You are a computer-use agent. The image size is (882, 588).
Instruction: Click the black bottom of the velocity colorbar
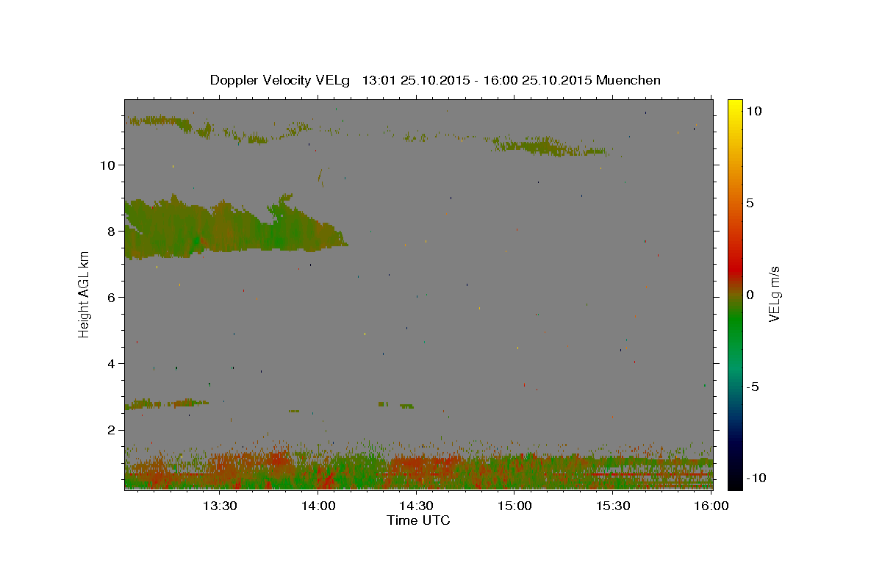[x=734, y=481]
